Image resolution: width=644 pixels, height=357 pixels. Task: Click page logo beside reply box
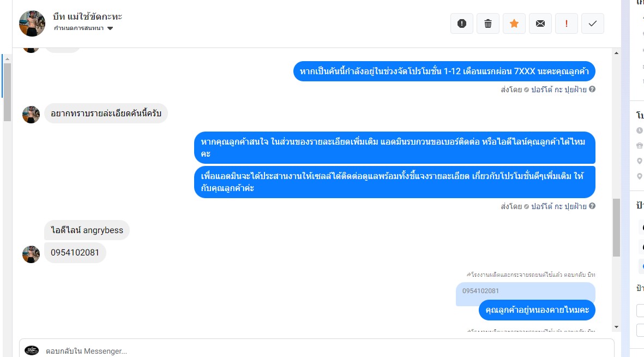(32, 350)
